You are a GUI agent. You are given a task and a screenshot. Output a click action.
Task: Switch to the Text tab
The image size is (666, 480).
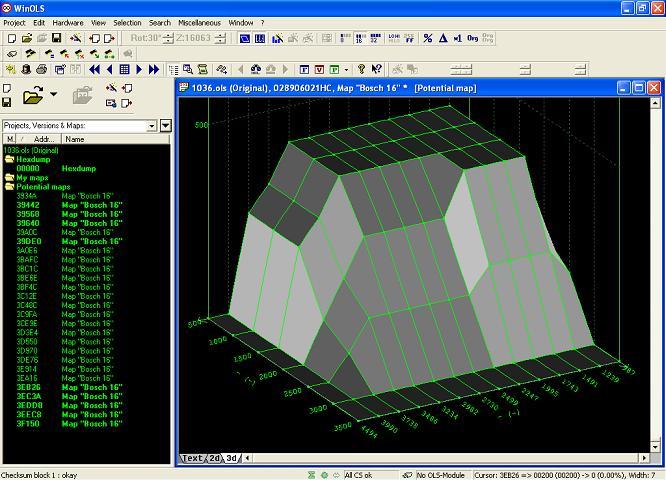(192, 458)
